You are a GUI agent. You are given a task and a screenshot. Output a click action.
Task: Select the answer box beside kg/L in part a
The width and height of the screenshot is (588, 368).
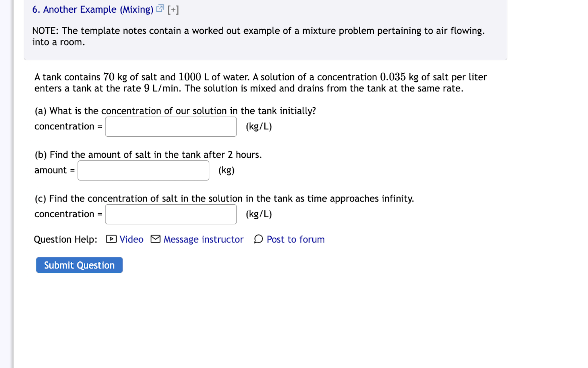click(x=171, y=126)
